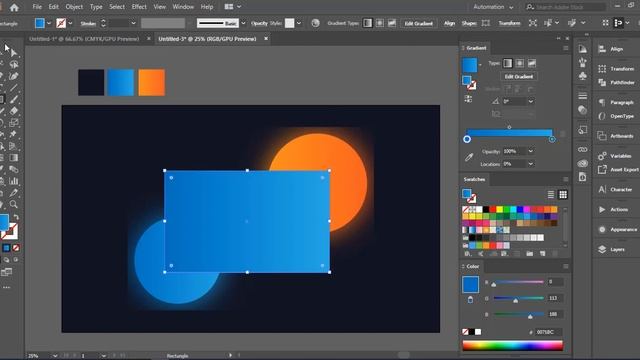Open the Brushes panel icon in dock

[582, 62]
